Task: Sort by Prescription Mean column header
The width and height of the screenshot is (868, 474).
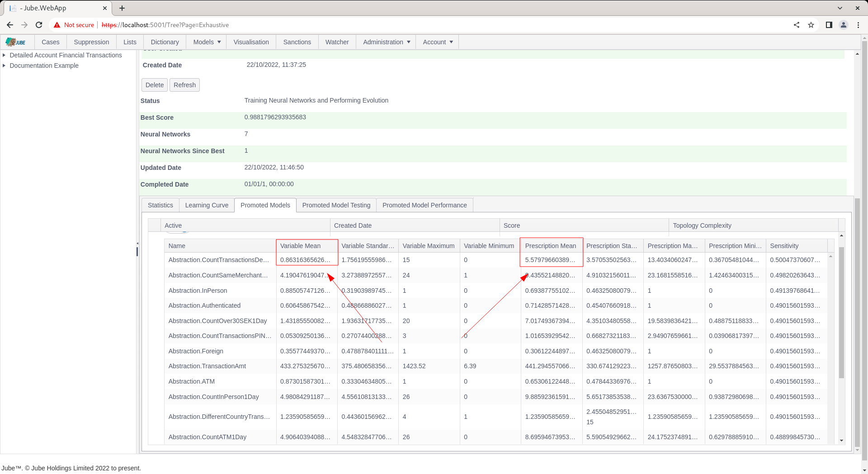Action: pyautogui.click(x=552, y=246)
